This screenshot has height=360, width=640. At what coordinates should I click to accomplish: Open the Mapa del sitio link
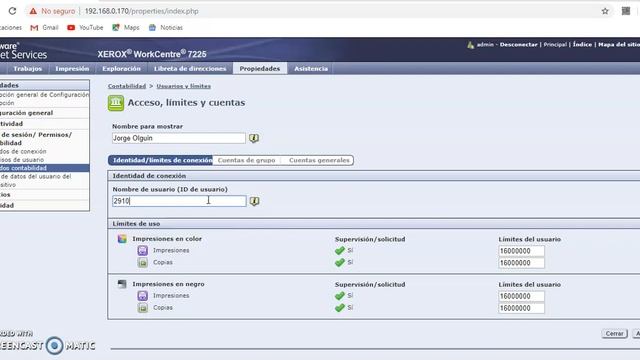coord(619,44)
